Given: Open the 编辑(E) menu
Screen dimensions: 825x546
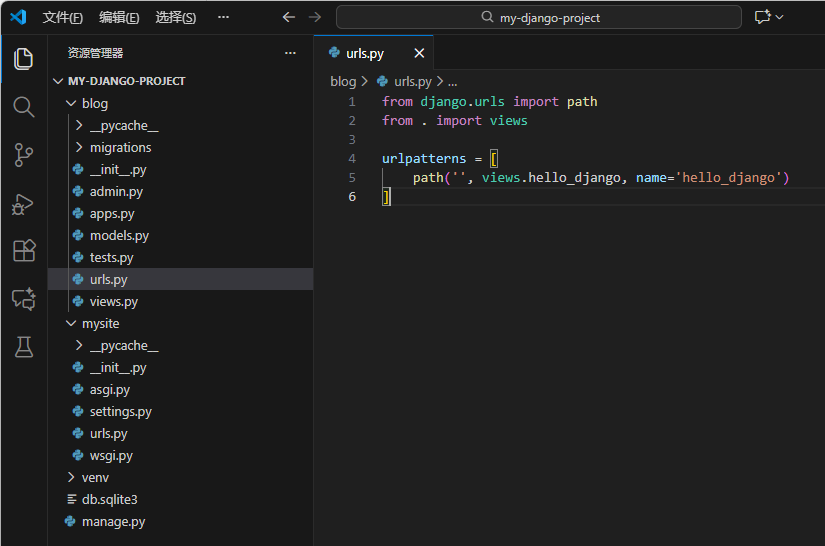Looking at the screenshot, I should coord(119,17).
